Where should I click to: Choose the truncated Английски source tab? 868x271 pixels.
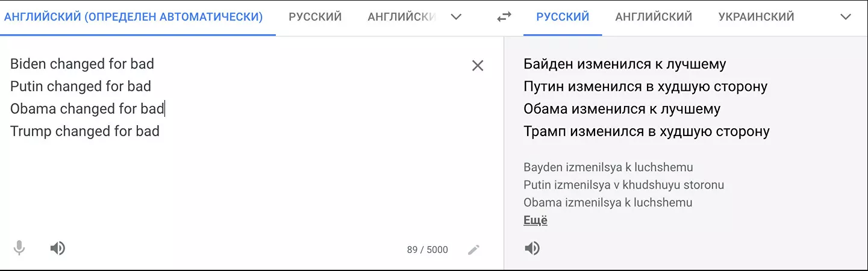point(401,17)
